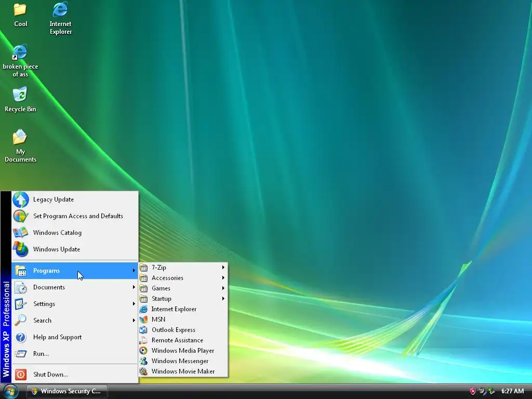532x399 pixels.
Task: Click the Windows Messenger text entry
Action: (x=180, y=361)
